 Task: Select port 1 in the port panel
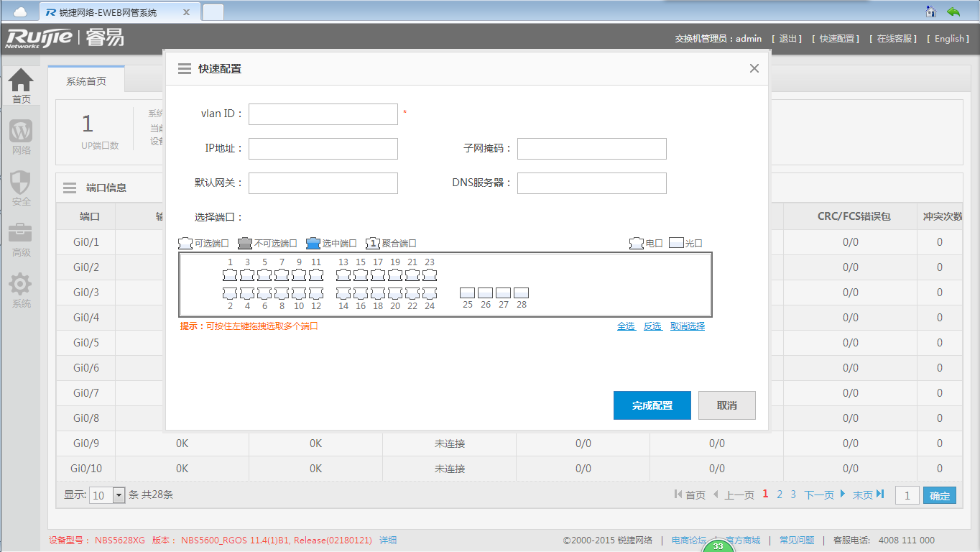pos(230,275)
